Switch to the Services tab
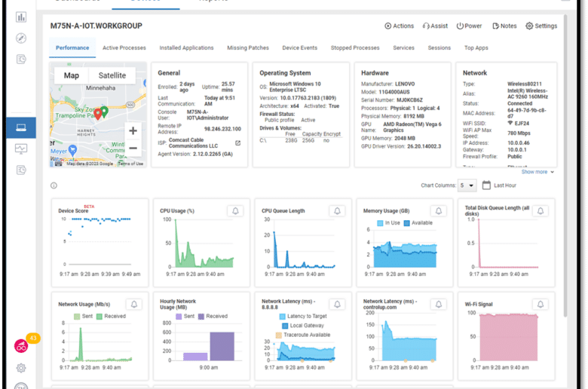Screen dimensions: 588x389 click(403, 48)
